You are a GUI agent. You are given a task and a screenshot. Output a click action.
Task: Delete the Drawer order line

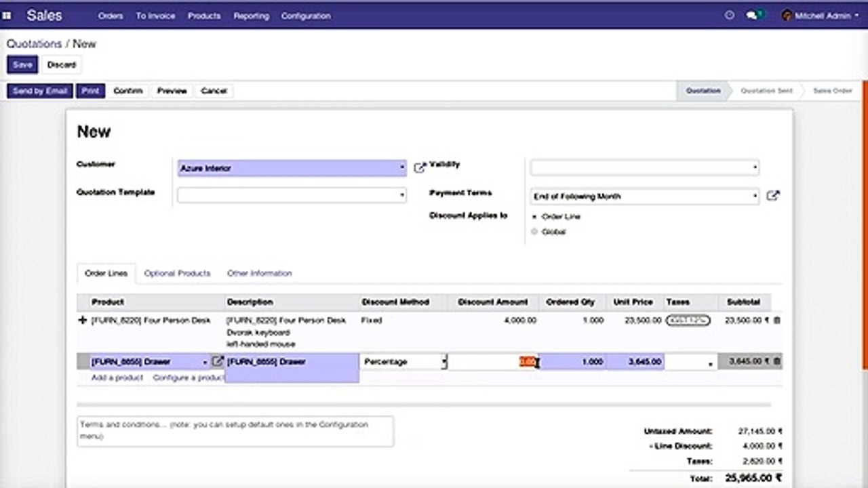pos(777,362)
